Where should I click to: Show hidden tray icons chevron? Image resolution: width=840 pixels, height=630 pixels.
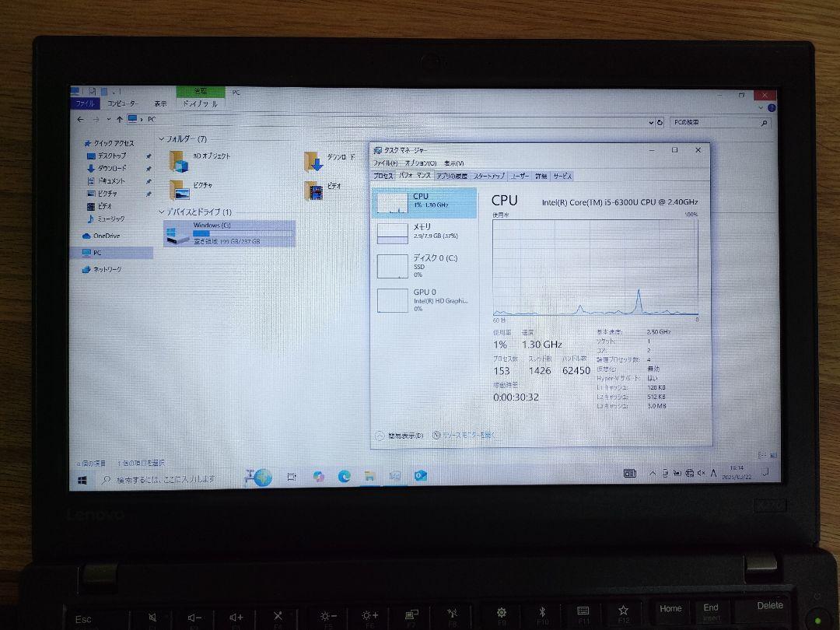[x=653, y=473]
